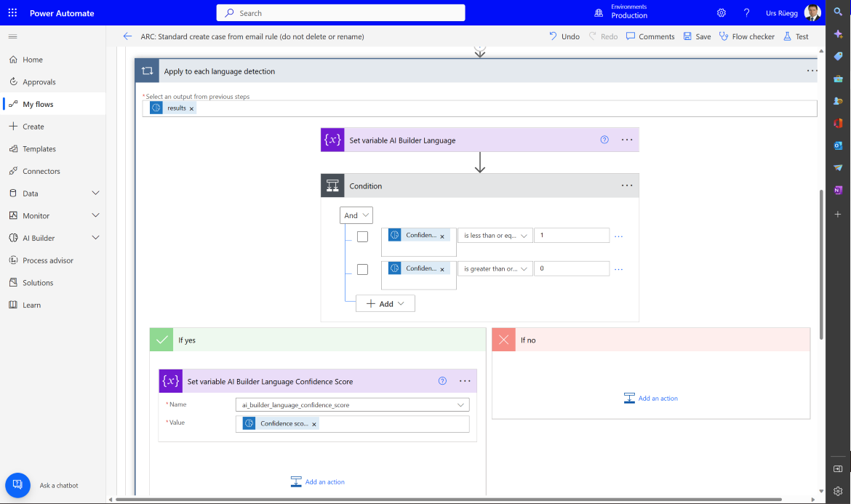Image resolution: width=851 pixels, height=504 pixels.
Task: Open the Ask a chatbot button
Action: click(x=18, y=485)
